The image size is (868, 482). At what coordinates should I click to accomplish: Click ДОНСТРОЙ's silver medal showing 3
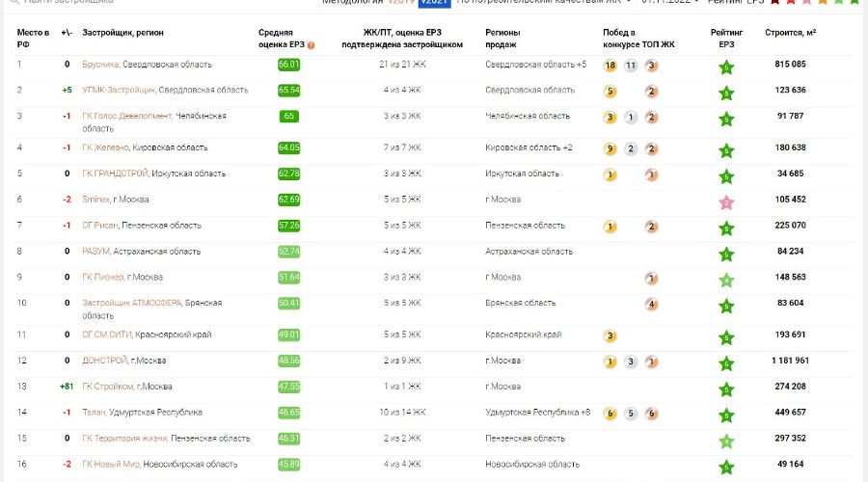point(631,362)
